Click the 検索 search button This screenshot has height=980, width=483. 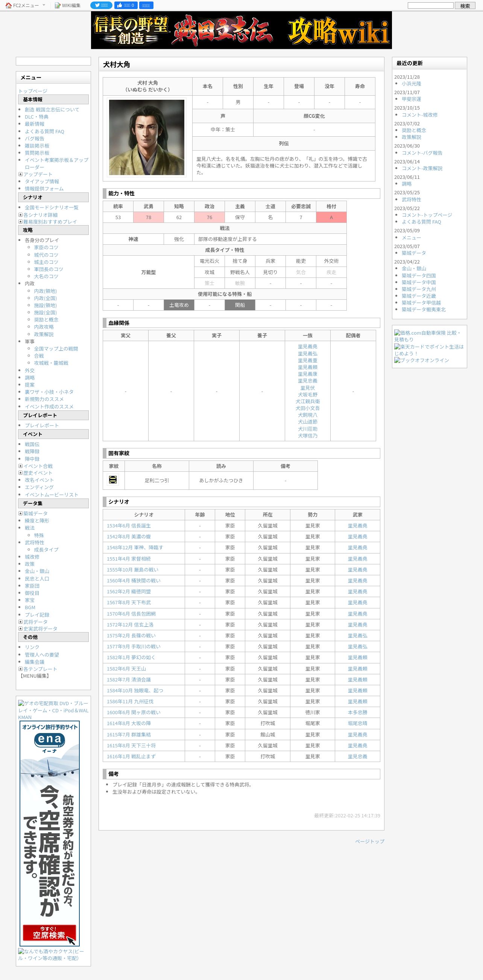(x=465, y=6)
